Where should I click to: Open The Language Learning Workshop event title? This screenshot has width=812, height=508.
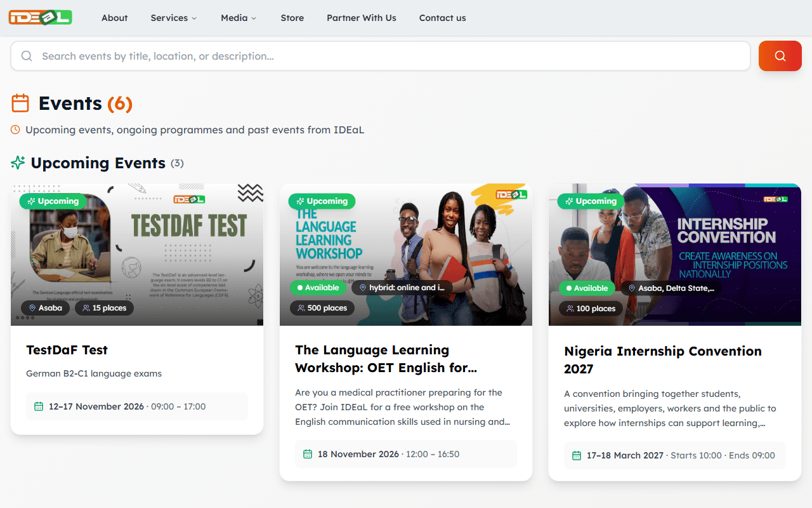(386, 359)
